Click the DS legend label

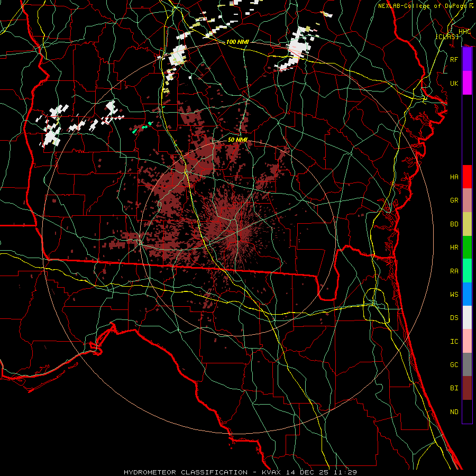[454, 318]
